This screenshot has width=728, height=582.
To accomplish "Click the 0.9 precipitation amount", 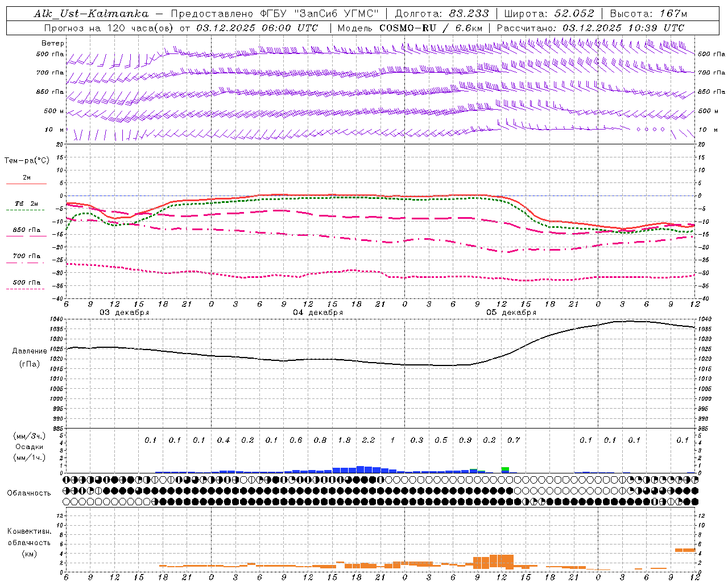I will (465, 440).
